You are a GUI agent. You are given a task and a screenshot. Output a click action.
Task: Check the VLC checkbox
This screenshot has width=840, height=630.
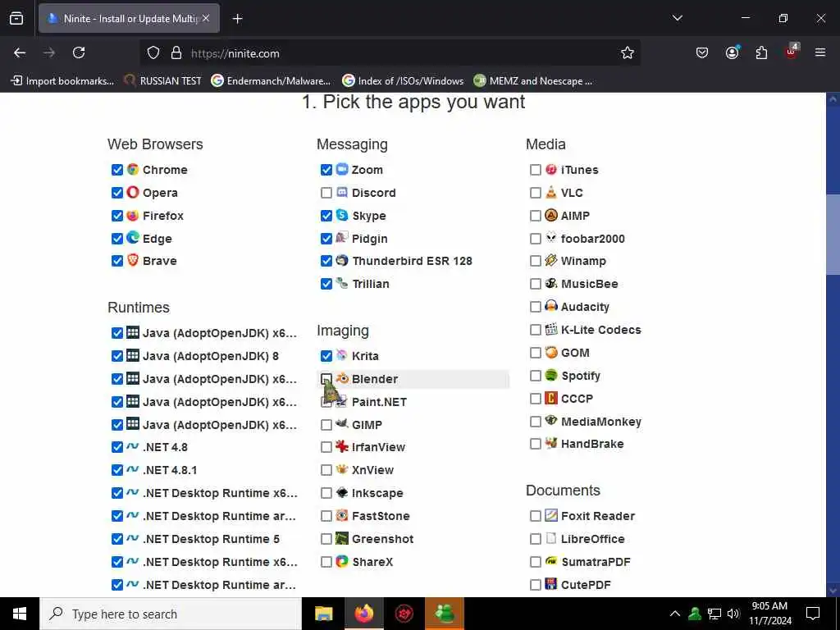(x=535, y=193)
